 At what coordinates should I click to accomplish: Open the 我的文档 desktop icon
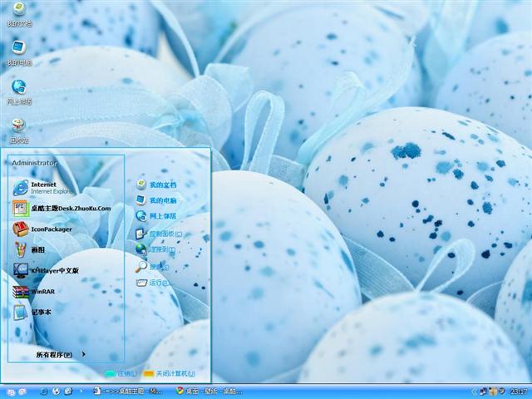coord(19,14)
